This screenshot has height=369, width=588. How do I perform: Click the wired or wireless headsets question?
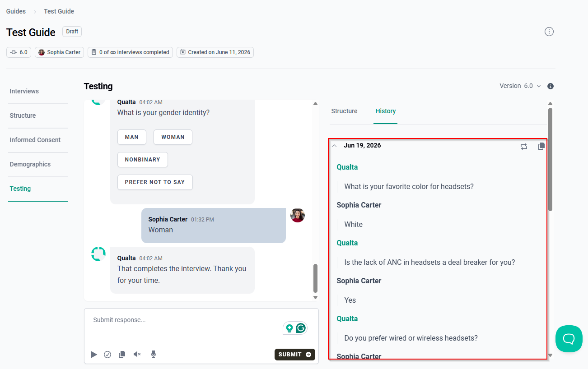(411, 338)
